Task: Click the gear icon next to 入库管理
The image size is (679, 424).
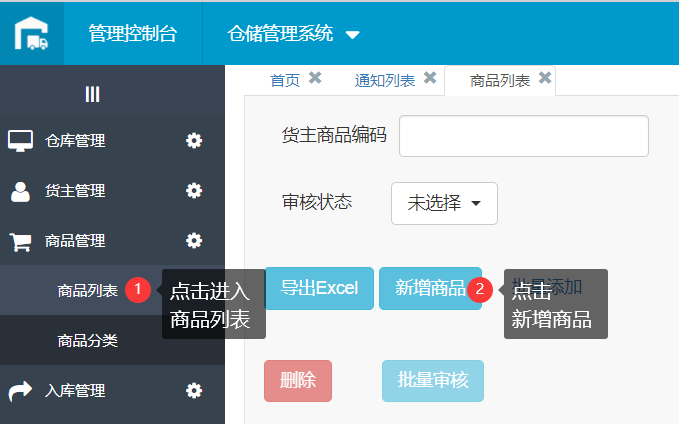Action: [194, 391]
